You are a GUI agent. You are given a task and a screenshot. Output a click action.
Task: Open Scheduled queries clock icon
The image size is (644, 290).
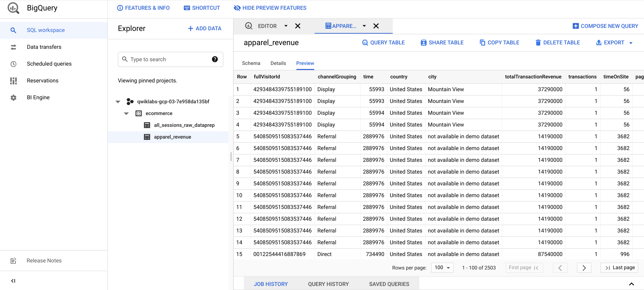pos(13,64)
